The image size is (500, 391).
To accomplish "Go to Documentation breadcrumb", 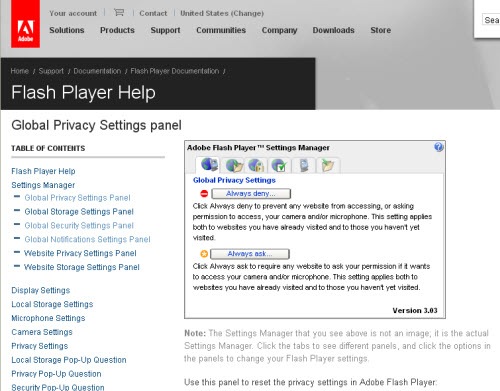I will [97, 71].
